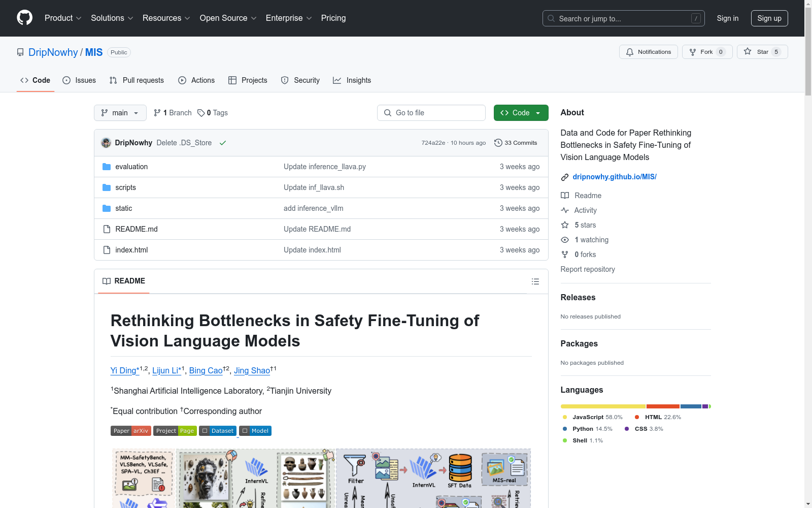Screen dimensions: 812x508
Task: Click the index.html file icon
Action: point(107,250)
